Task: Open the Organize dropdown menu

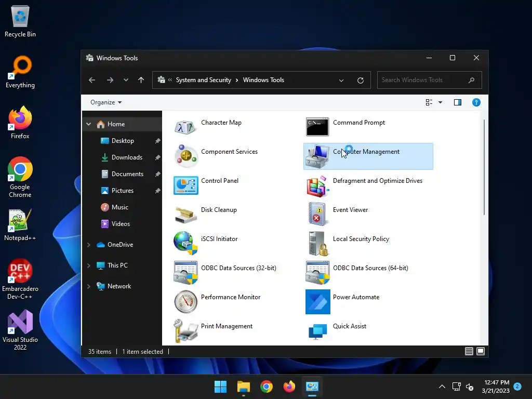Action: (106, 102)
